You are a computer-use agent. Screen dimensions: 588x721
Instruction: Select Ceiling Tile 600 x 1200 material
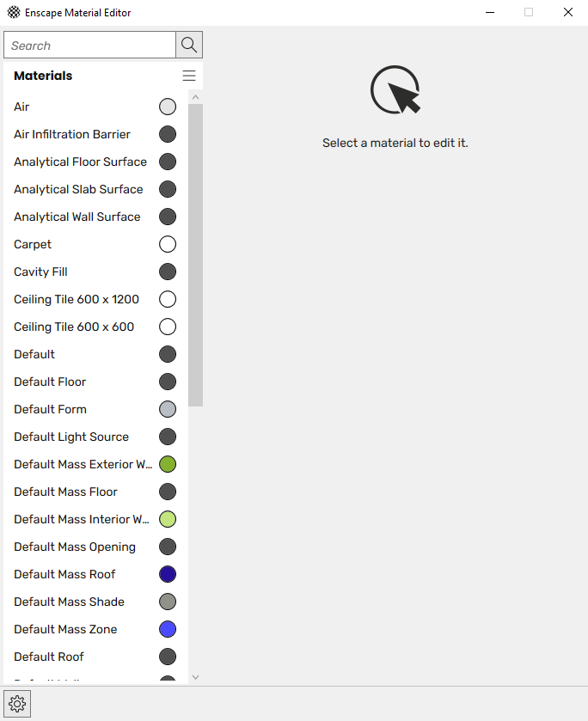point(77,299)
